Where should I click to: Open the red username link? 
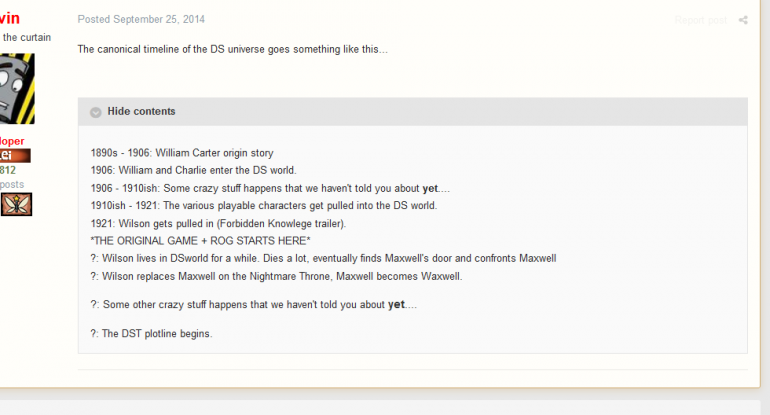click(x=10, y=18)
